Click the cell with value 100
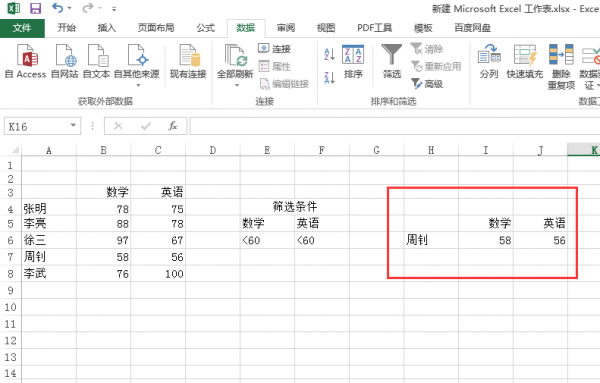The width and height of the screenshot is (600, 383). click(158, 274)
